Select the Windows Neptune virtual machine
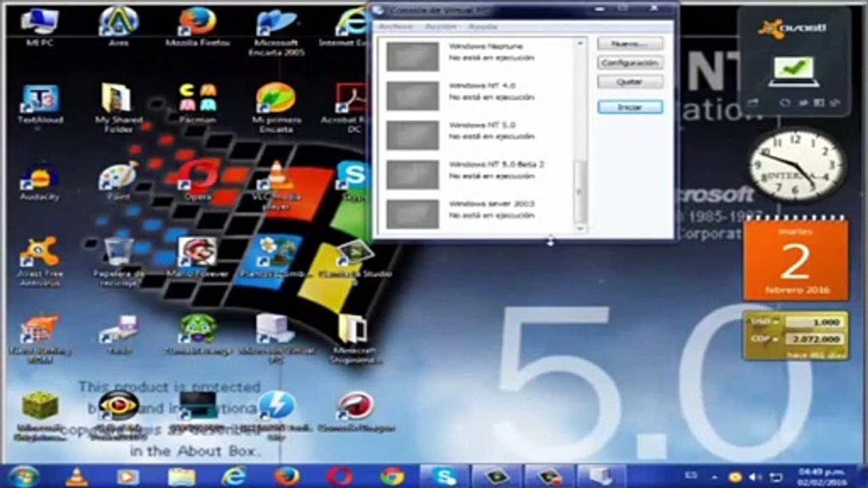 point(478,56)
